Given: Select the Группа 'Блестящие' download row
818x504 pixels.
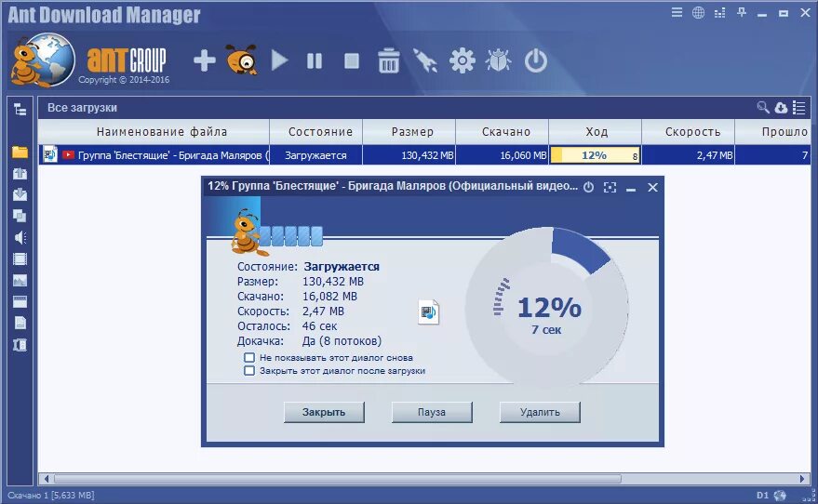Looking at the screenshot, I should coord(424,154).
